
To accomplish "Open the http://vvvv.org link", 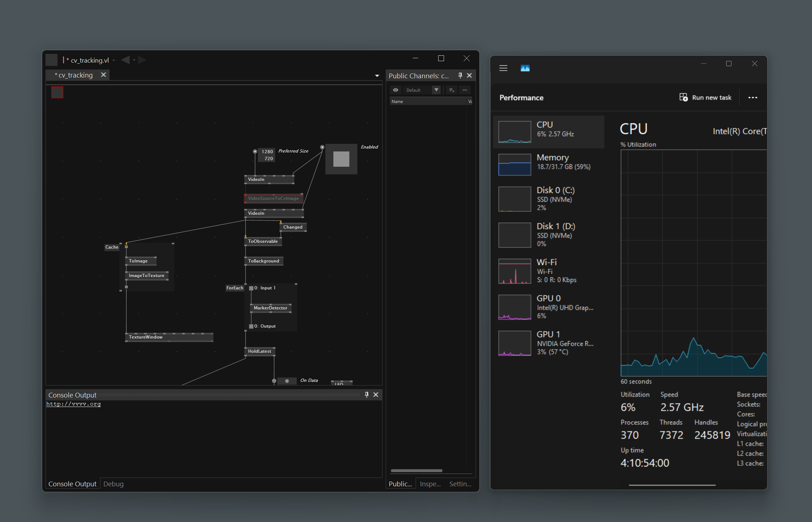I will tap(74, 404).
